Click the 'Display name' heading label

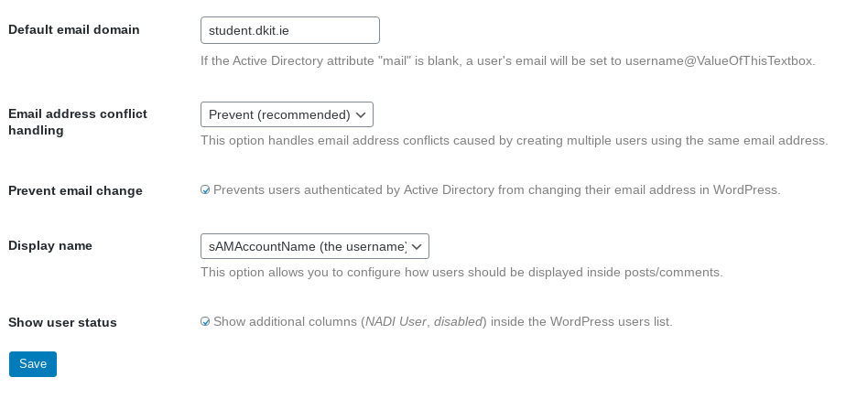(x=50, y=245)
